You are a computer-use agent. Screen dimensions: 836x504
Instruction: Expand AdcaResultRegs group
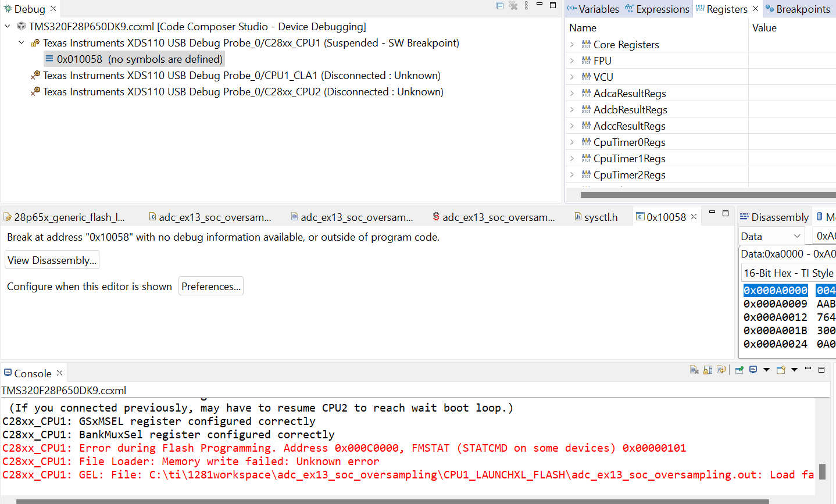(572, 93)
